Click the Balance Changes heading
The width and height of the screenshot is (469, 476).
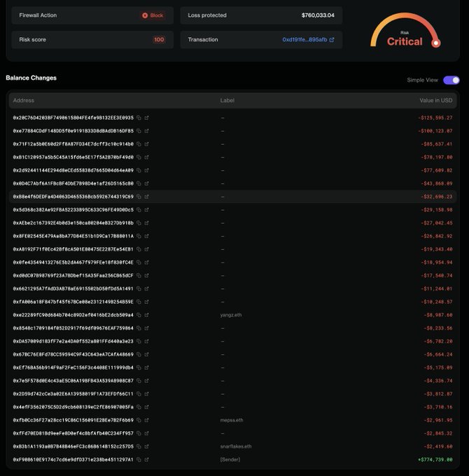pyautogui.click(x=31, y=78)
